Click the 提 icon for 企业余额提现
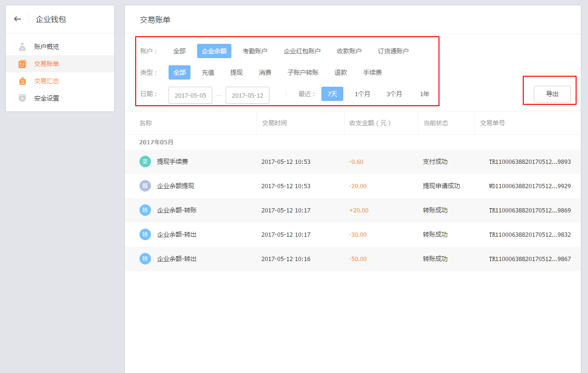This screenshot has height=373, width=588. click(145, 186)
